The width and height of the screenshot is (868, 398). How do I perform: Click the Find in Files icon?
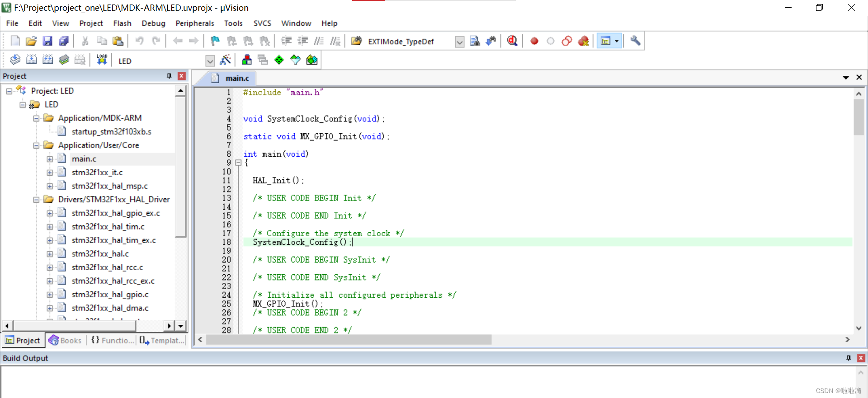click(x=356, y=41)
